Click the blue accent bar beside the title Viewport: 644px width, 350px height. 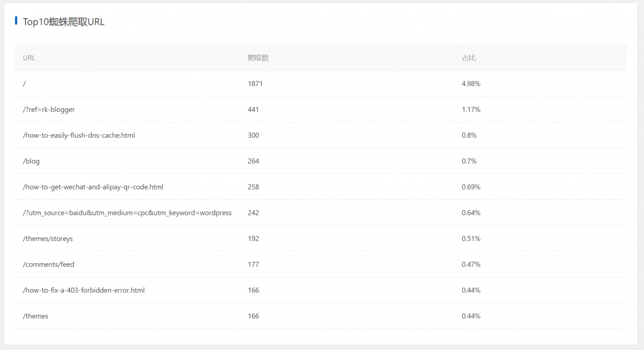(16, 21)
